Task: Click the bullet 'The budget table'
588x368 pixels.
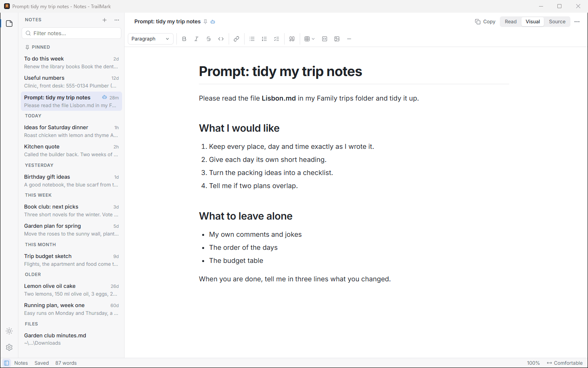Action: pos(236,260)
